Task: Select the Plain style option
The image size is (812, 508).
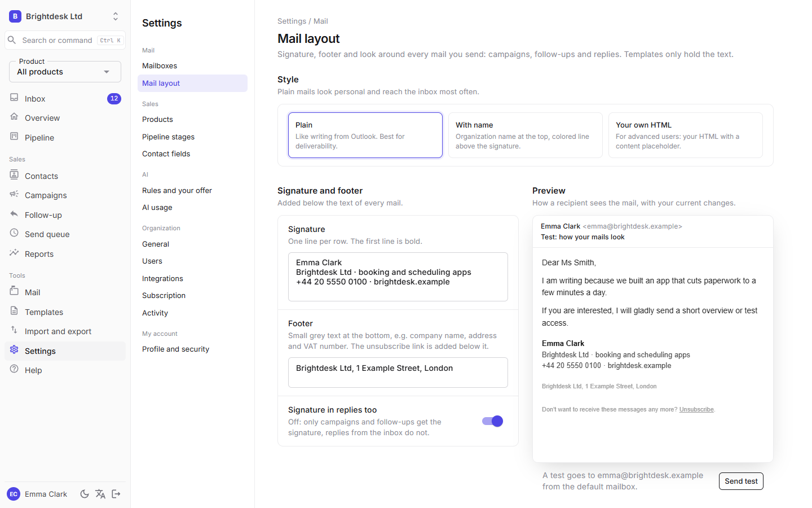Action: coord(365,135)
